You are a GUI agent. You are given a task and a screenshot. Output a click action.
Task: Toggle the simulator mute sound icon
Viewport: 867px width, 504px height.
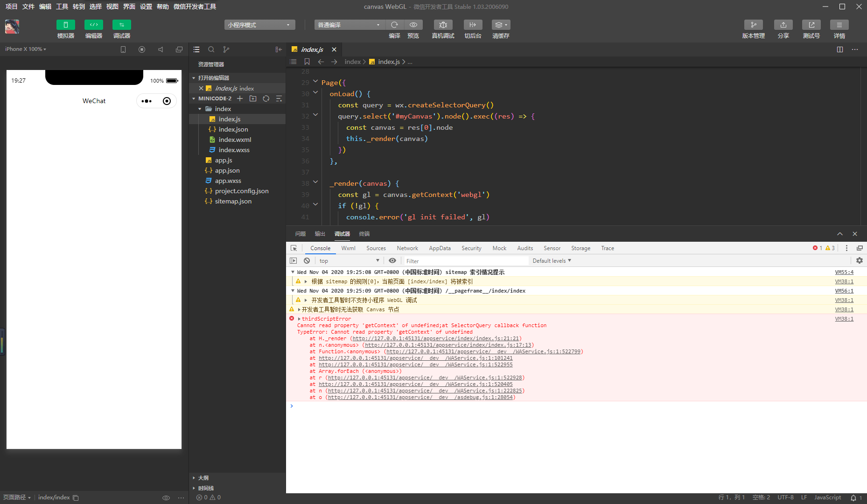(161, 49)
